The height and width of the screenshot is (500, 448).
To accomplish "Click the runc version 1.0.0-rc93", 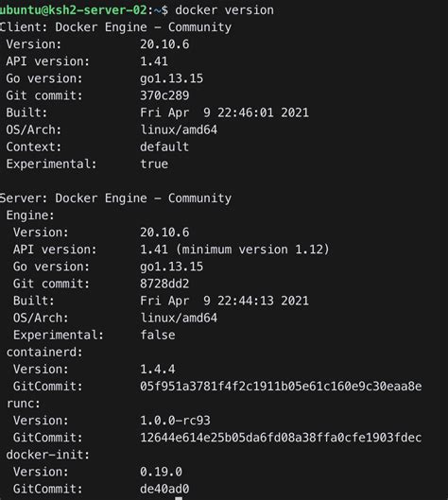I will [x=175, y=421].
